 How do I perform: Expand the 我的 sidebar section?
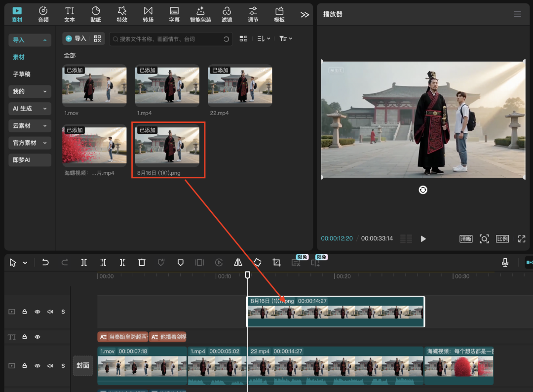(x=30, y=91)
